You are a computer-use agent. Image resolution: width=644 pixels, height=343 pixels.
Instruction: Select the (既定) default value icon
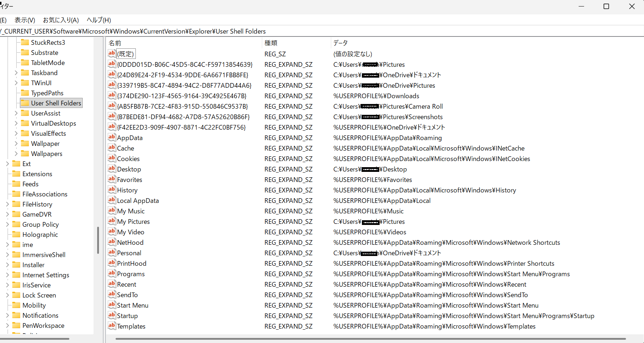112,53
